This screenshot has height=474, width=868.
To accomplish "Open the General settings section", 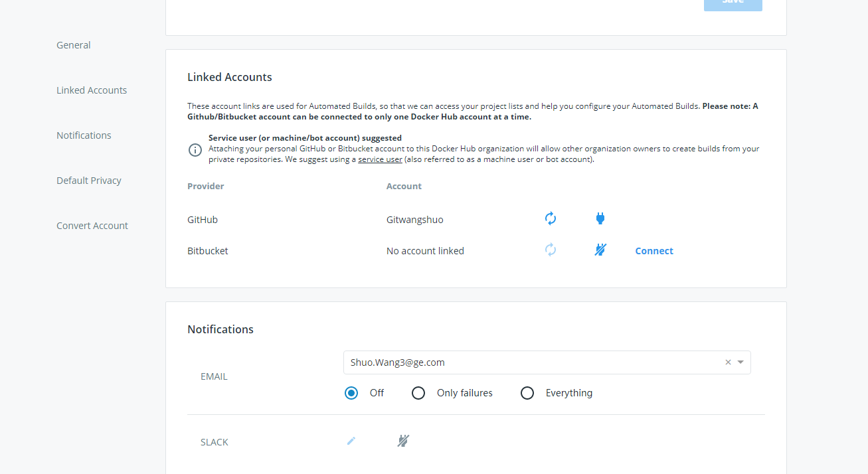I will [x=74, y=45].
